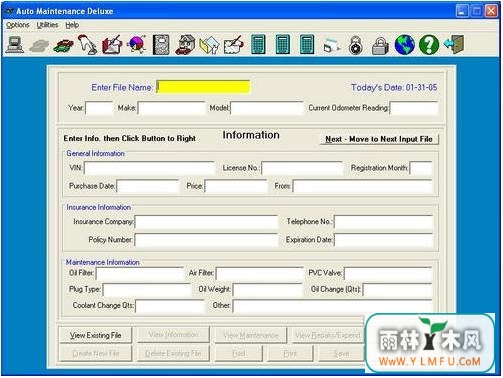
Task: Click the General Information group label
Action: pos(96,154)
